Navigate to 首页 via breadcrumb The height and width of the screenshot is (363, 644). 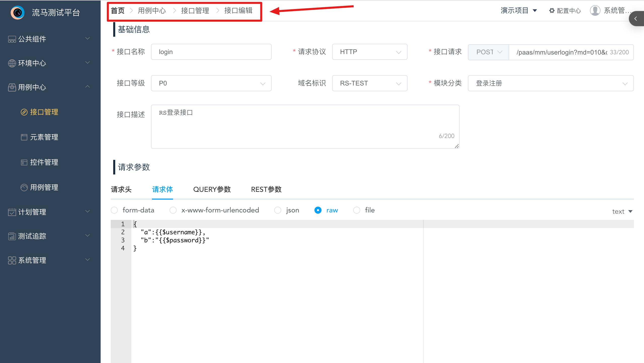tap(117, 11)
